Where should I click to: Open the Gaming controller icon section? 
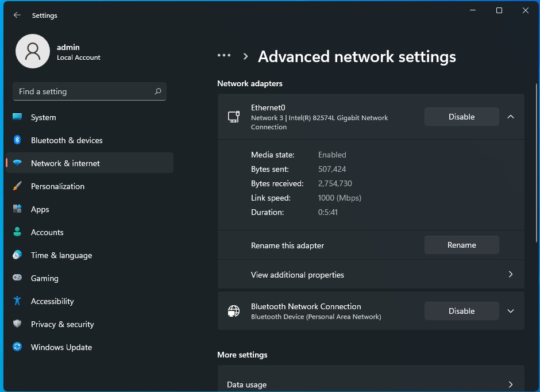pos(17,278)
